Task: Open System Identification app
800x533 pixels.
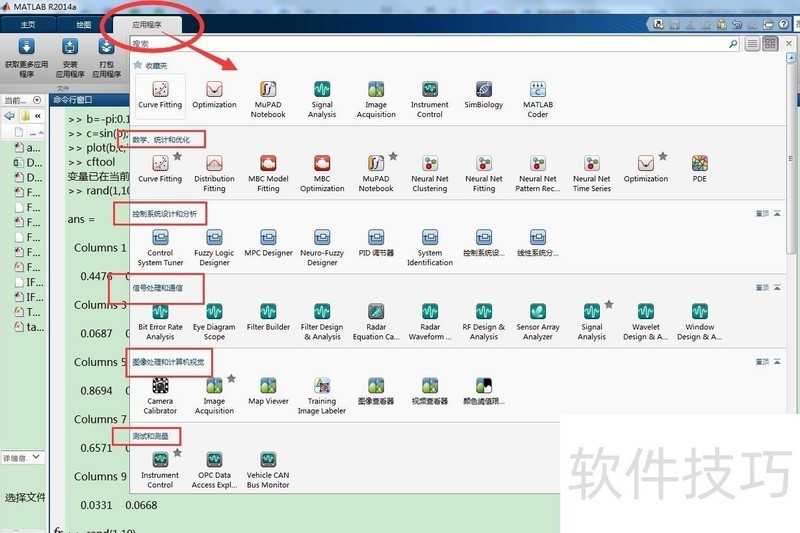Action: (430, 248)
